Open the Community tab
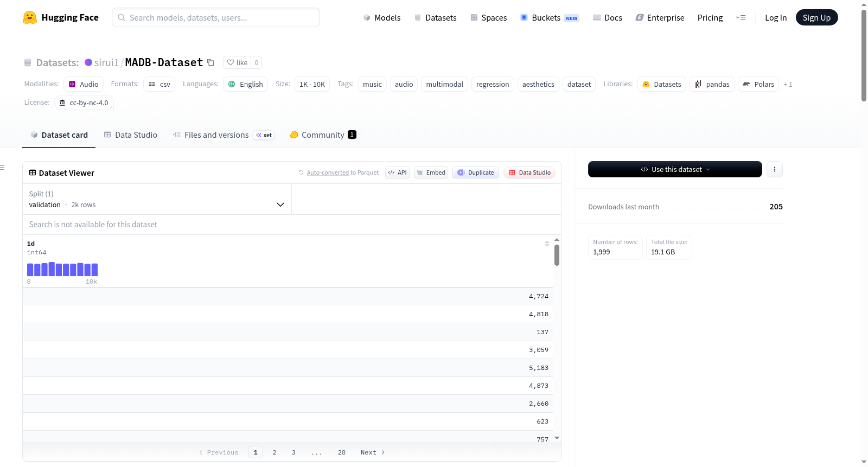Screen dimensions: 868x467 (323, 135)
